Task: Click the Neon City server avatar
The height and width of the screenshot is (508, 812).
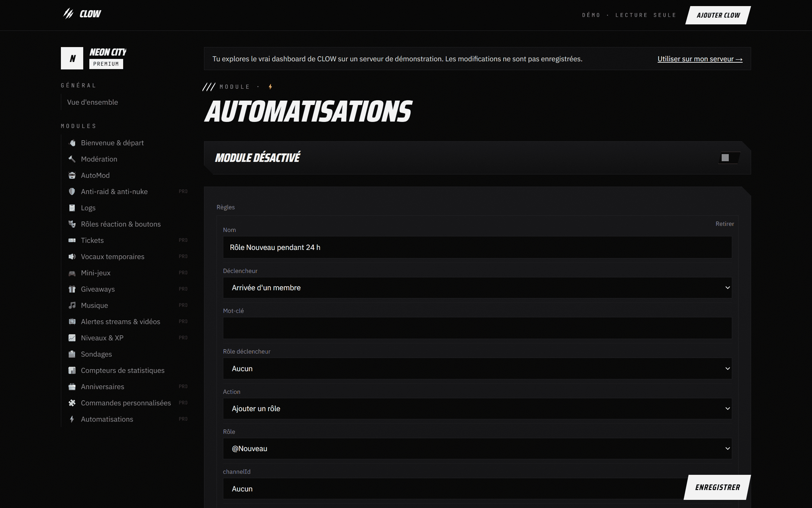Action: (72, 58)
